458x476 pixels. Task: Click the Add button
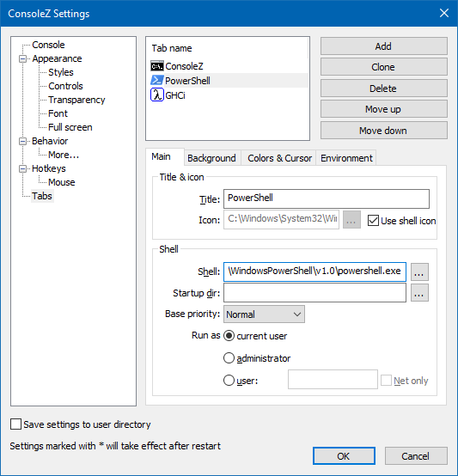(x=384, y=46)
